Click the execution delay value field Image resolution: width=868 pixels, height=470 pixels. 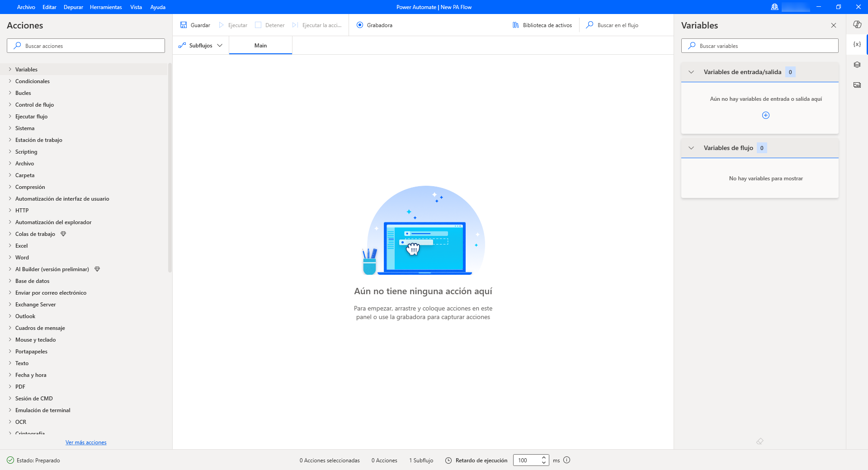527,460
